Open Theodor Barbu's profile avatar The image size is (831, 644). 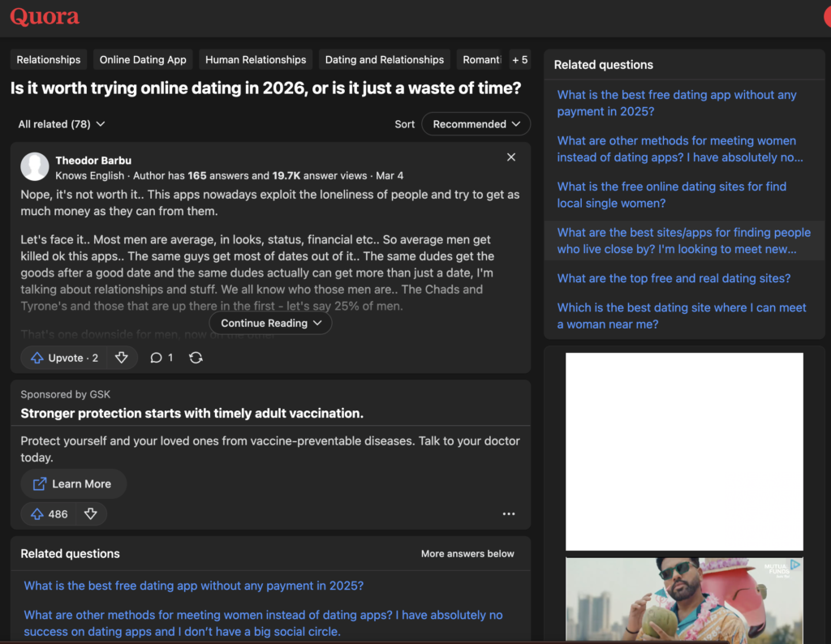coord(34,167)
